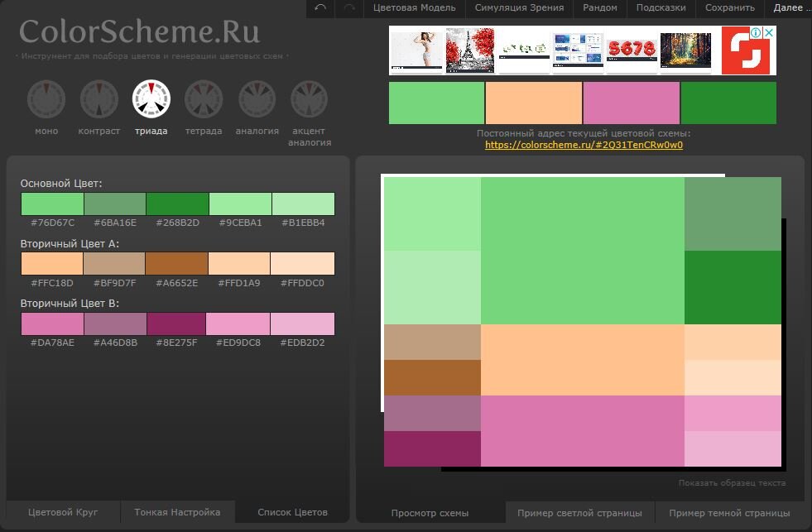This screenshot has width=812, height=532.
Task: Click the peach block in top palette strip
Action: pyautogui.click(x=534, y=103)
